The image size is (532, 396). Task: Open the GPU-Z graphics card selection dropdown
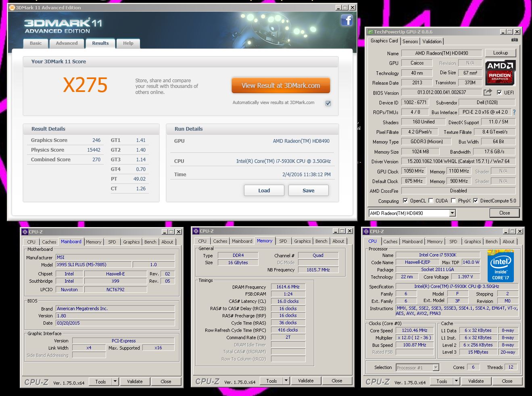click(452, 213)
